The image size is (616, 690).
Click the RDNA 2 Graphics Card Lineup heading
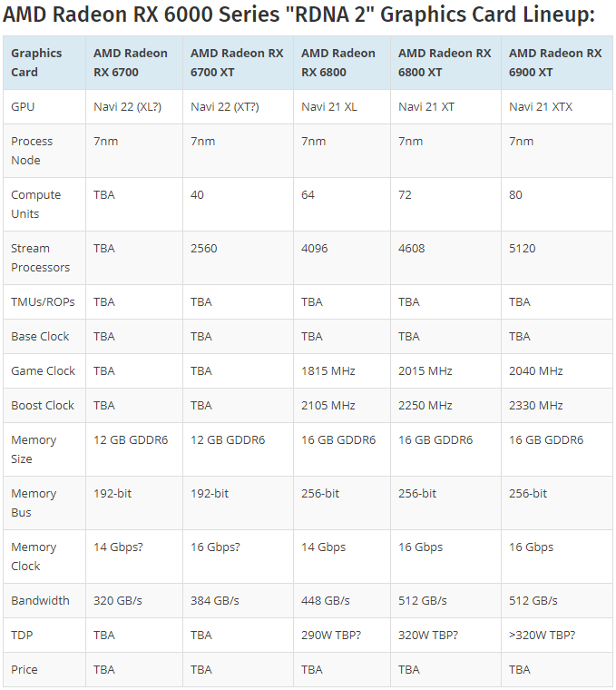pos(298,15)
